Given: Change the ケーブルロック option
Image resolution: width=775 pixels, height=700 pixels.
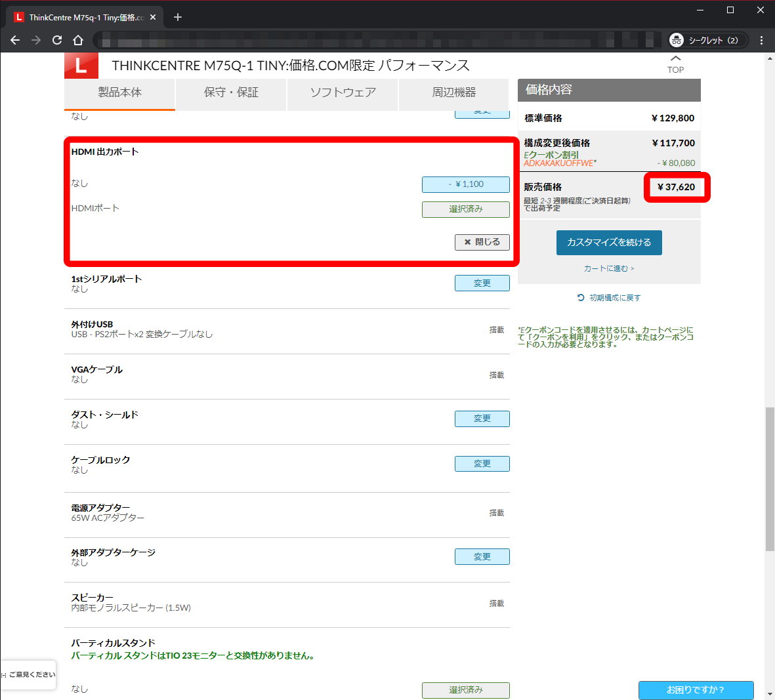Looking at the screenshot, I should 482,463.
